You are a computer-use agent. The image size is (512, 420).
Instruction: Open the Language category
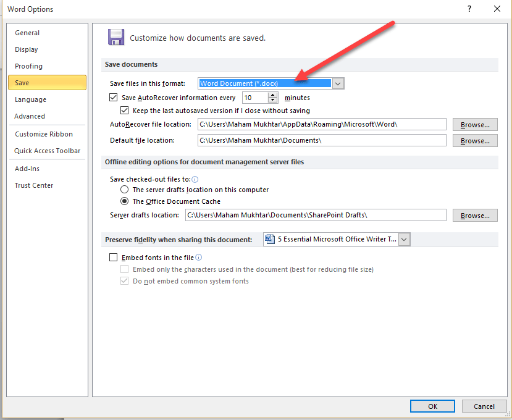(30, 99)
